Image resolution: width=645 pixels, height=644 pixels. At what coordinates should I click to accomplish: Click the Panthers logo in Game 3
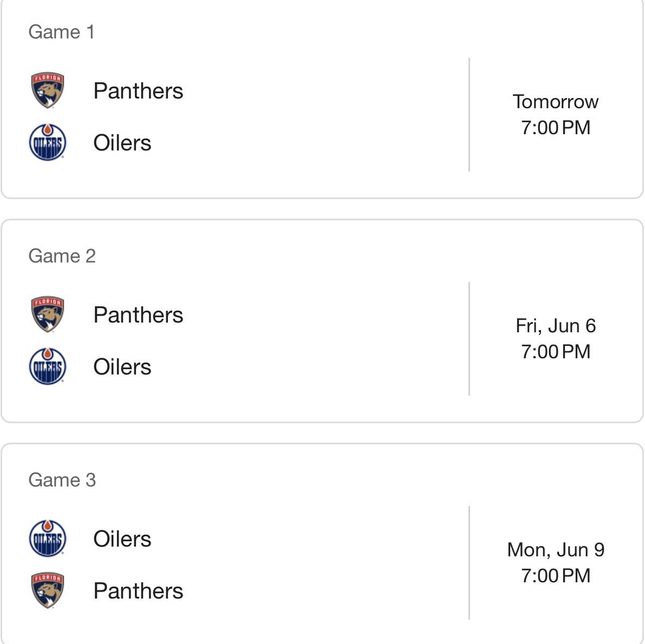(x=48, y=590)
